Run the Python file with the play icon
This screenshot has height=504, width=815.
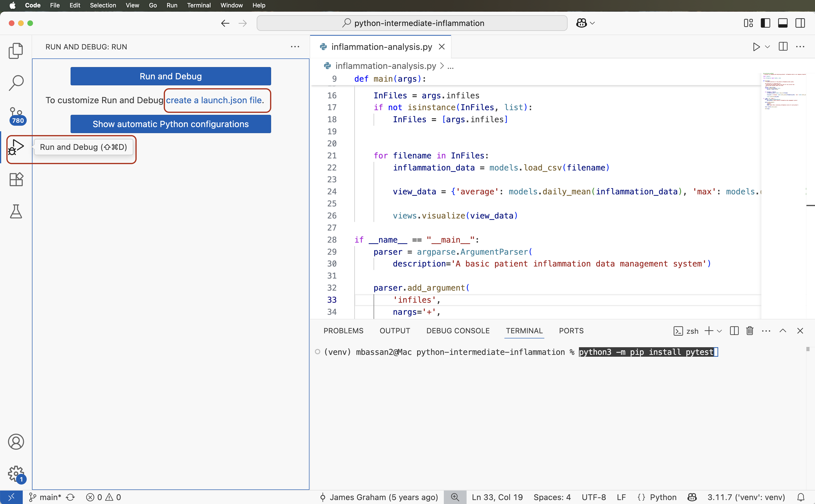[x=756, y=47]
